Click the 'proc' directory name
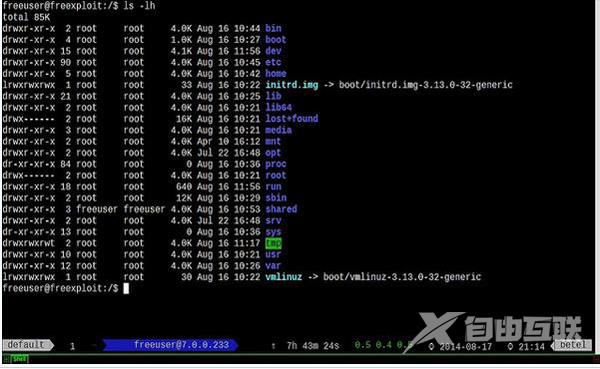Image resolution: width=600 pixels, height=369 pixels. pos(276,164)
